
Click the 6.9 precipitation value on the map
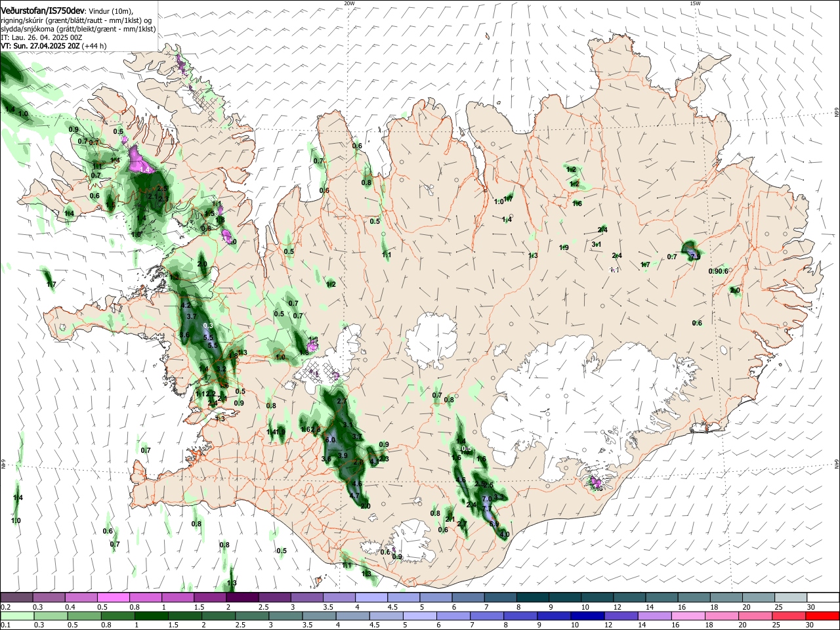[494, 524]
